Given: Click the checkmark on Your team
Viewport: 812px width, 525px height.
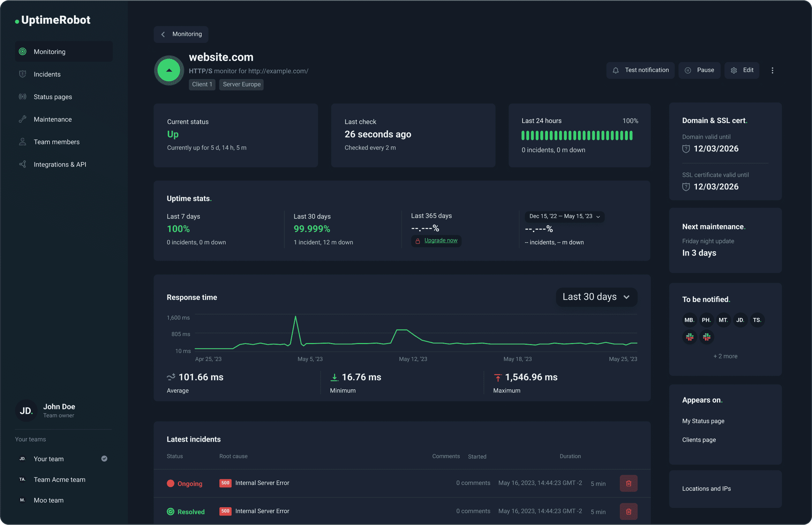Looking at the screenshot, I should click(104, 458).
